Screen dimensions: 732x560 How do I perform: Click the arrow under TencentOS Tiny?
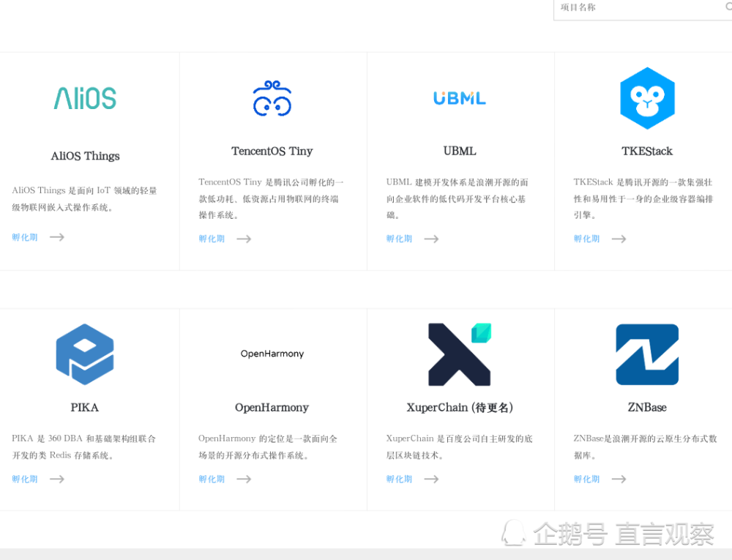(244, 239)
